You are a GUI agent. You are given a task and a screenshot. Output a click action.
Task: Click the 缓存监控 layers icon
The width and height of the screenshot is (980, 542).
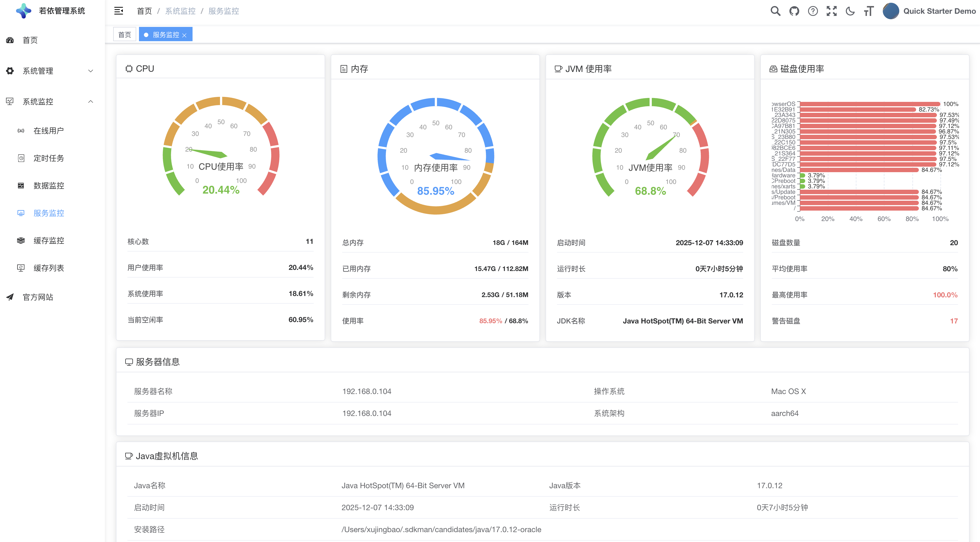point(21,240)
